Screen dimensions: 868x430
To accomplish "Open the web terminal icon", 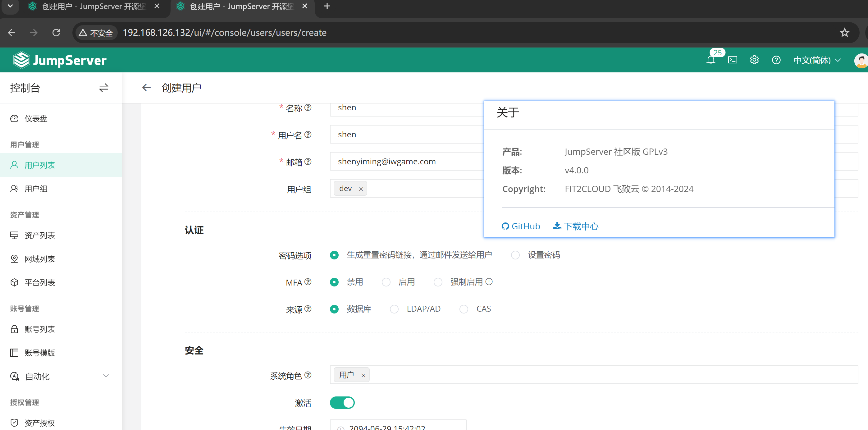I will (733, 60).
